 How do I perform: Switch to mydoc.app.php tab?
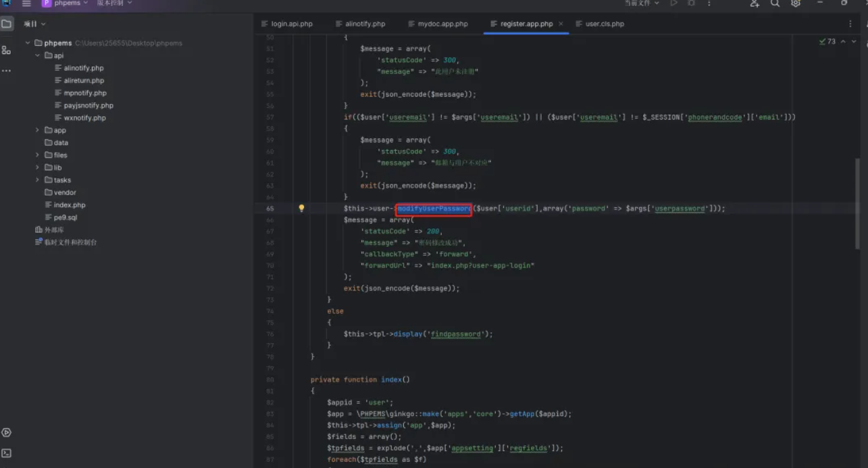click(438, 24)
